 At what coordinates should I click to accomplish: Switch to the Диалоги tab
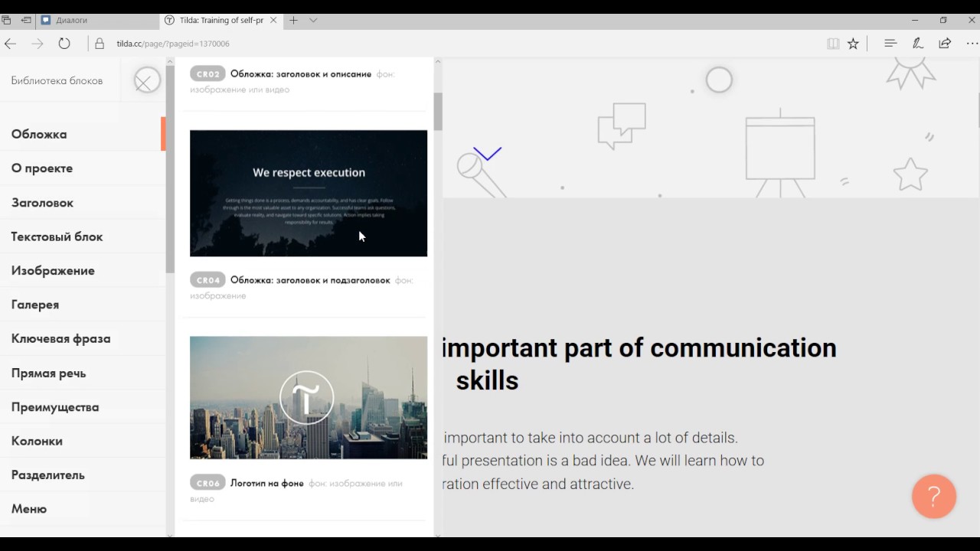point(96,20)
